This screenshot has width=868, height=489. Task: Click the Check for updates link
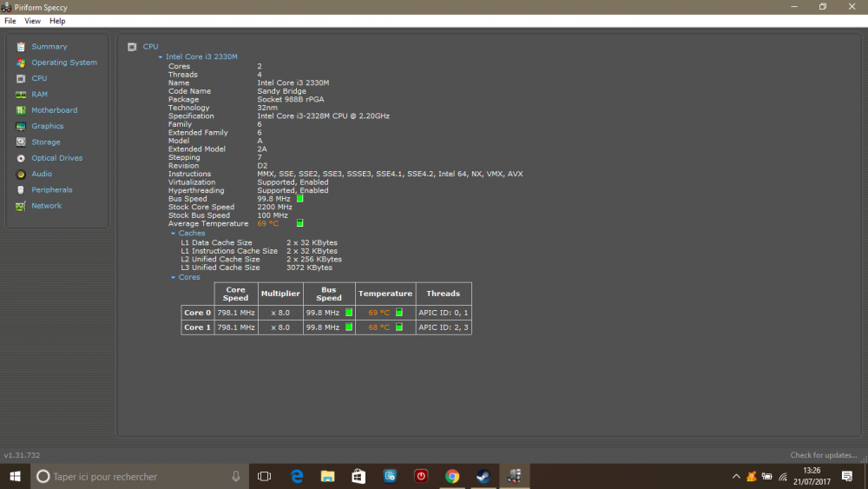click(824, 455)
